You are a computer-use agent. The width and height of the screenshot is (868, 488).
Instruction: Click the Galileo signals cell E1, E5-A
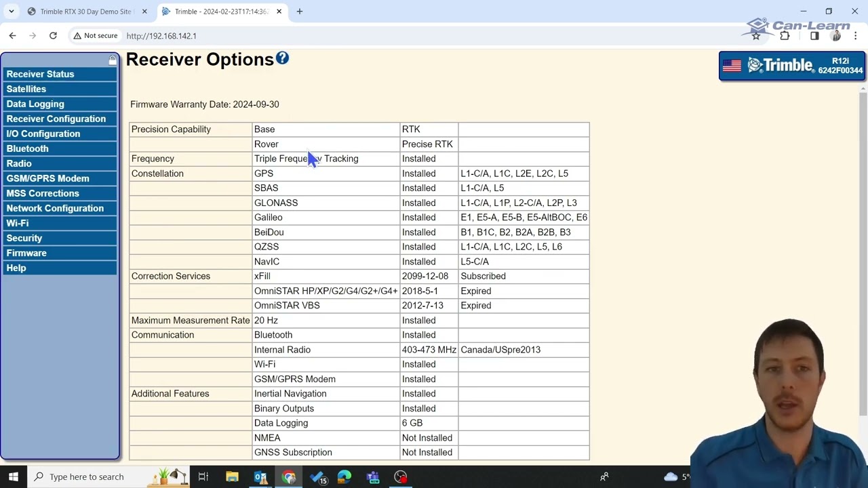point(524,218)
